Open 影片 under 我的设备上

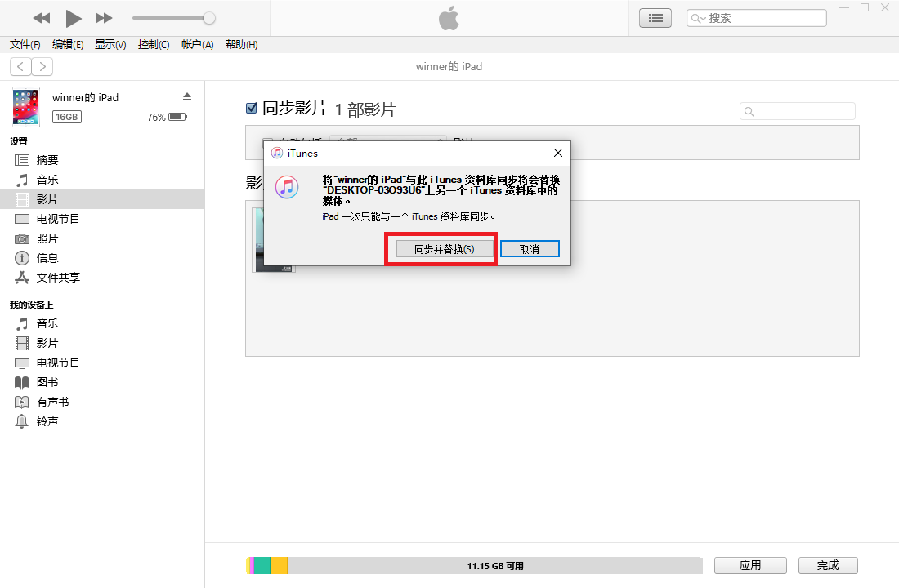coord(102,343)
